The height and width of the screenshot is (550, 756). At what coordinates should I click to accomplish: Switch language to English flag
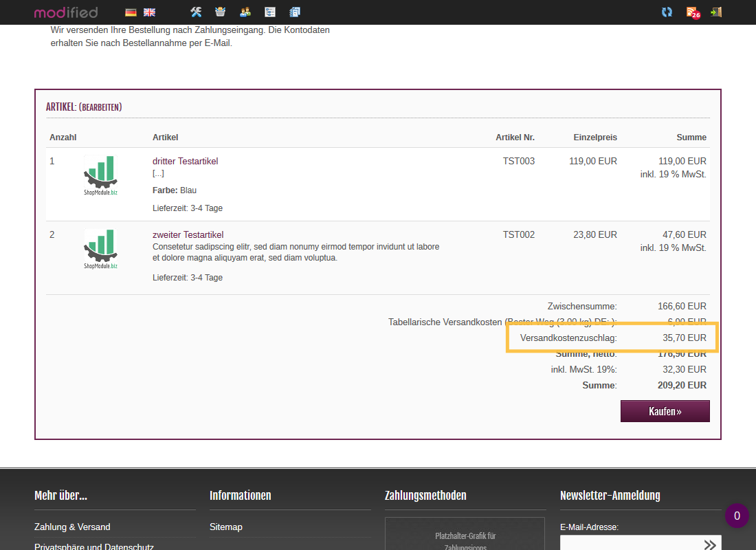(149, 12)
